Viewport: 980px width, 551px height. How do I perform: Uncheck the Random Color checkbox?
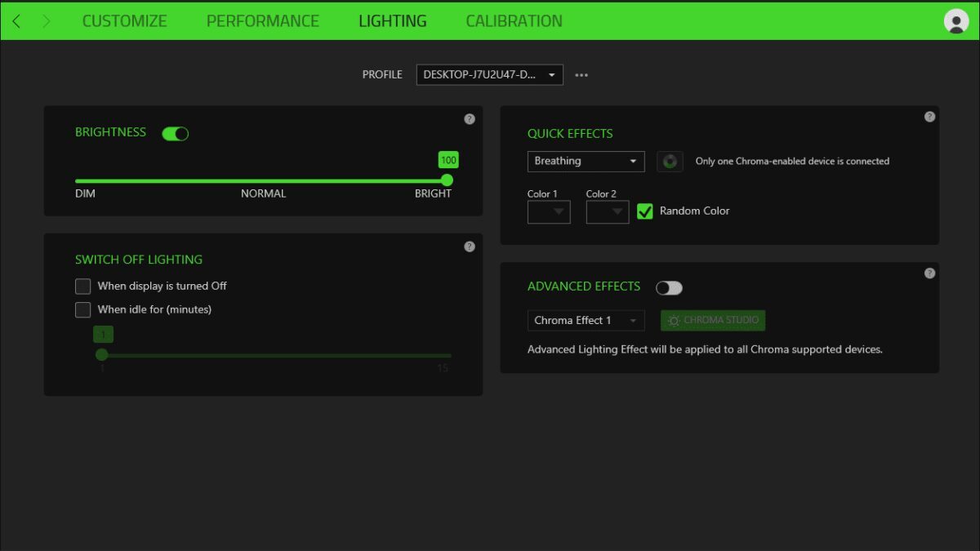pyautogui.click(x=645, y=211)
